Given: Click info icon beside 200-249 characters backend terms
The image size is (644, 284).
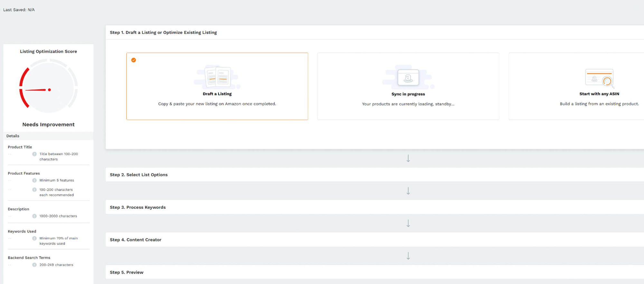Looking at the screenshot, I should tap(34, 265).
